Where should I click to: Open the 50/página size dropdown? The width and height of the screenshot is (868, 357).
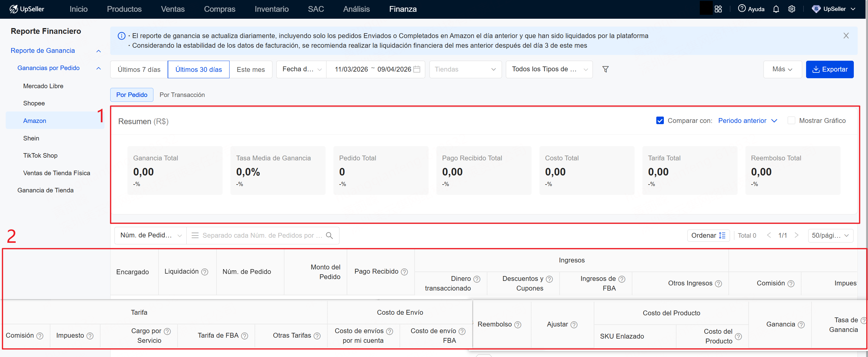(830, 235)
